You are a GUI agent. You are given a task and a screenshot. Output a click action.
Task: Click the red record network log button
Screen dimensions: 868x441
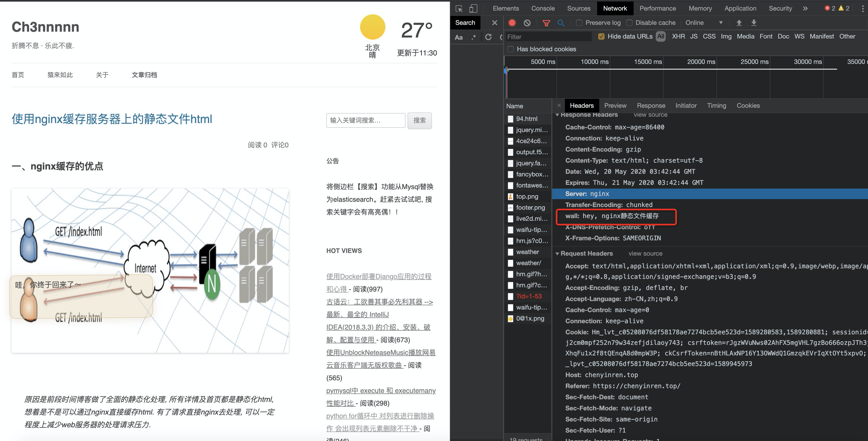click(512, 23)
